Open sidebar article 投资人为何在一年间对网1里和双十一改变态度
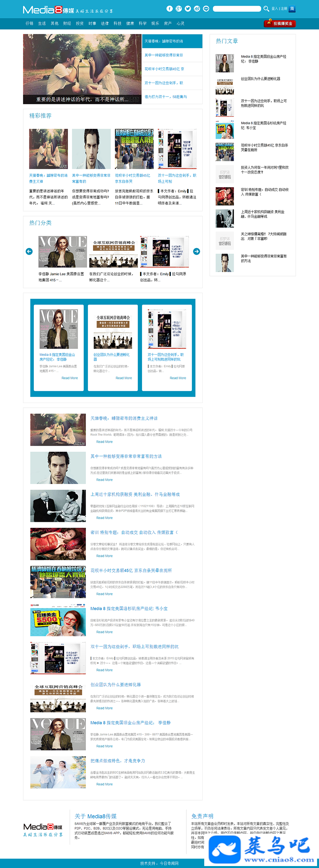Viewport: 319px width, 868px height. click(x=265, y=170)
